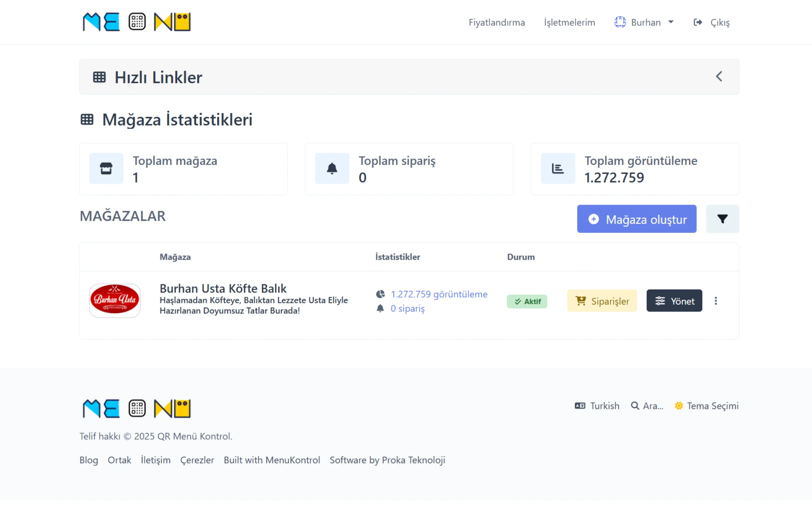This screenshot has height=507, width=812.
Task: Click the Aktif status badge
Action: pos(527,301)
